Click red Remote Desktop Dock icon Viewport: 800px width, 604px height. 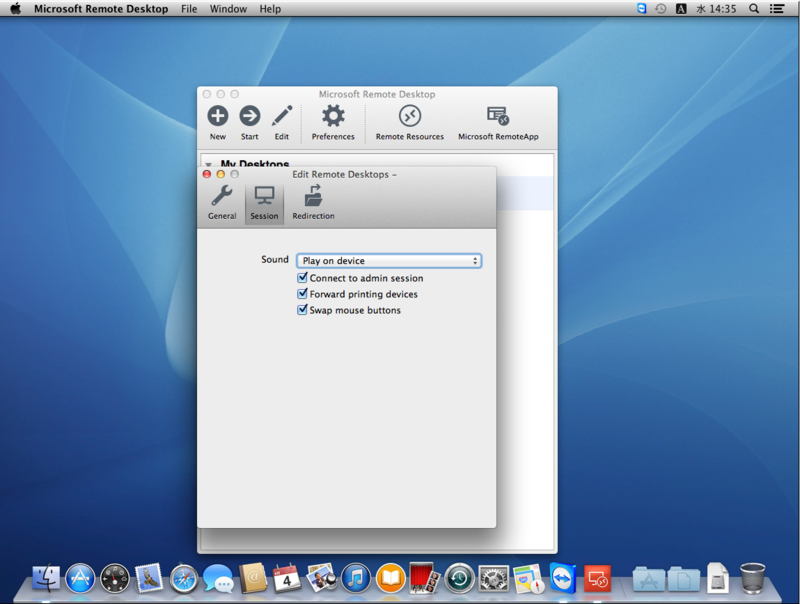[597, 578]
